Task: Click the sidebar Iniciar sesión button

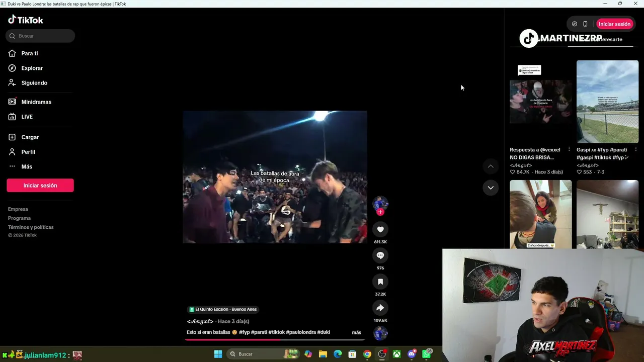Action: click(40, 186)
